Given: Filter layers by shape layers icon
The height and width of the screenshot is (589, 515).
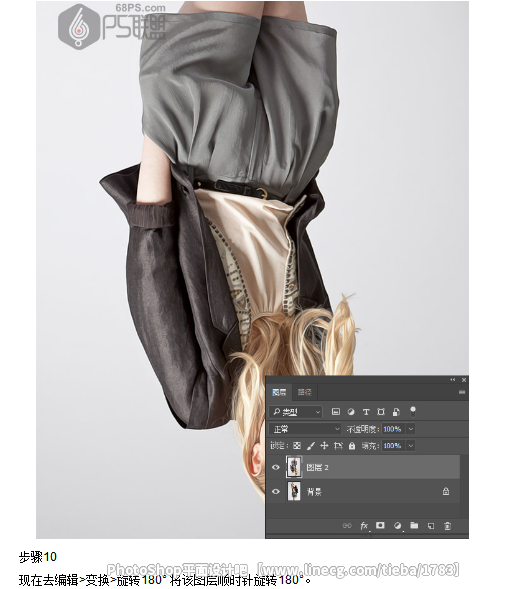Looking at the screenshot, I should (381, 412).
